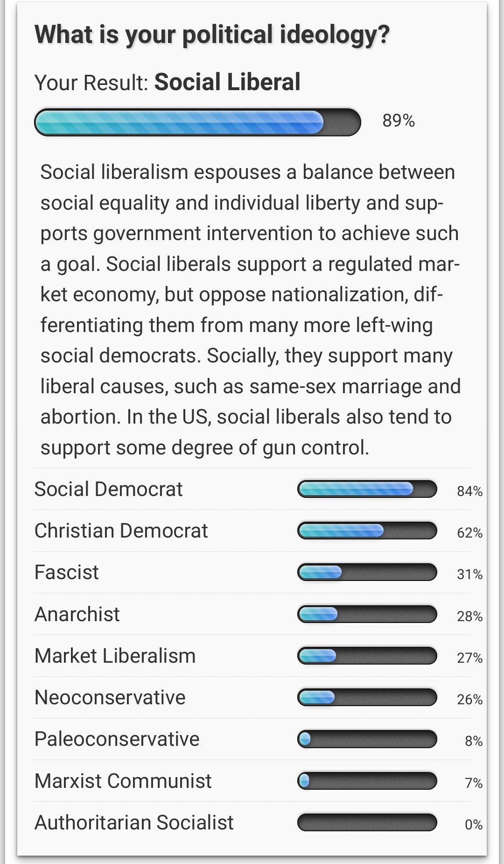Viewport: 504px width, 864px height.
Task: Click the Social Democrat progress bar
Action: tap(367, 489)
